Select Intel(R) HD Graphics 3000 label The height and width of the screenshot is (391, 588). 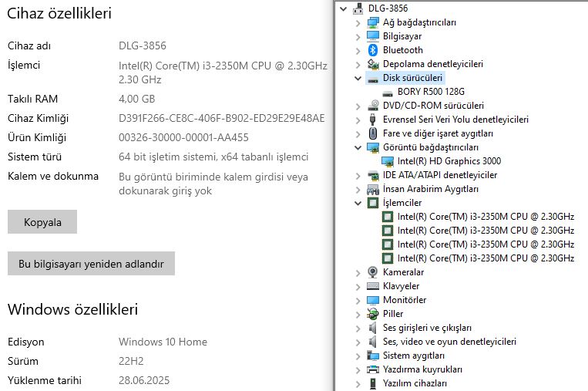pyautogui.click(x=449, y=161)
